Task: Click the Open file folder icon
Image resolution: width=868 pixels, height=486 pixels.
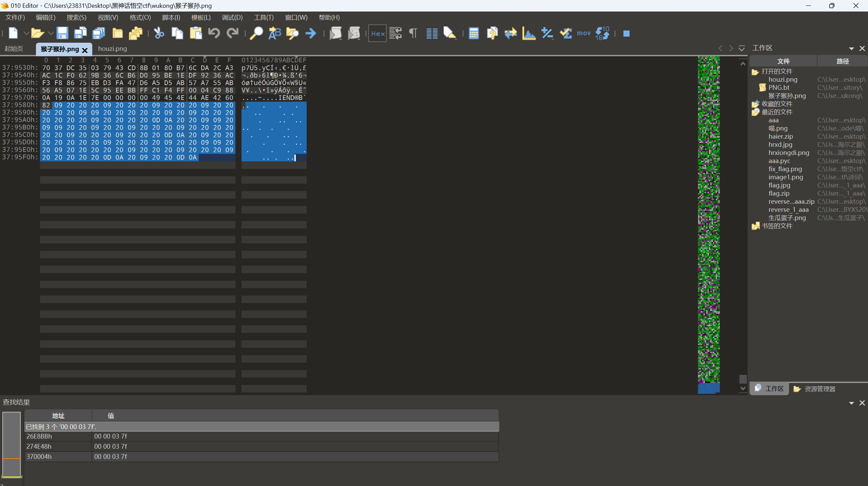Action: [37, 33]
